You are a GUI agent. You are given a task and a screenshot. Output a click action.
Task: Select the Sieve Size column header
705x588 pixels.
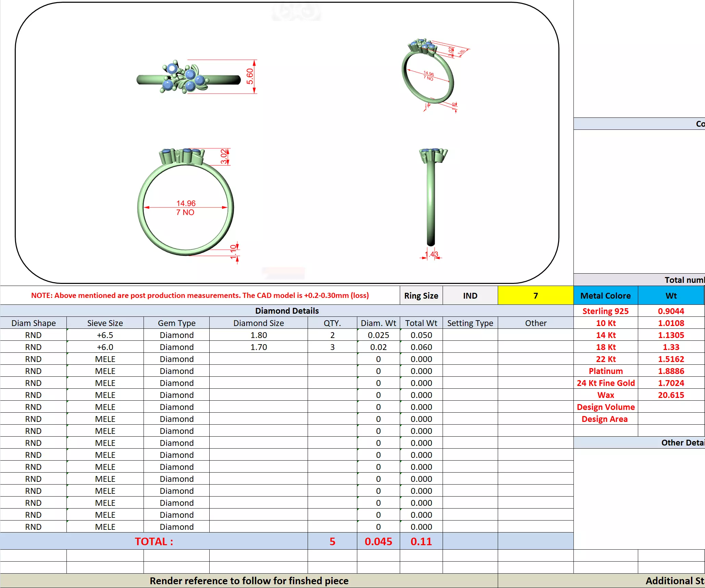pos(105,323)
